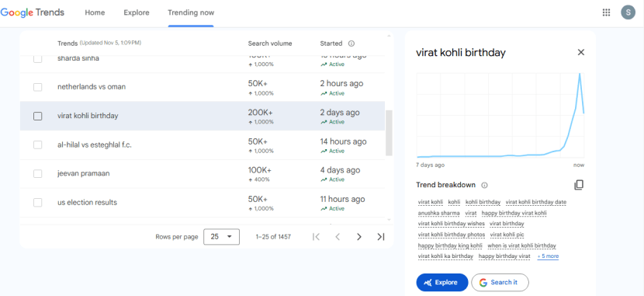Viewport: 644px width, 296px height.
Task: Tick the checkbox for sharda sinha
Action: coord(37,58)
